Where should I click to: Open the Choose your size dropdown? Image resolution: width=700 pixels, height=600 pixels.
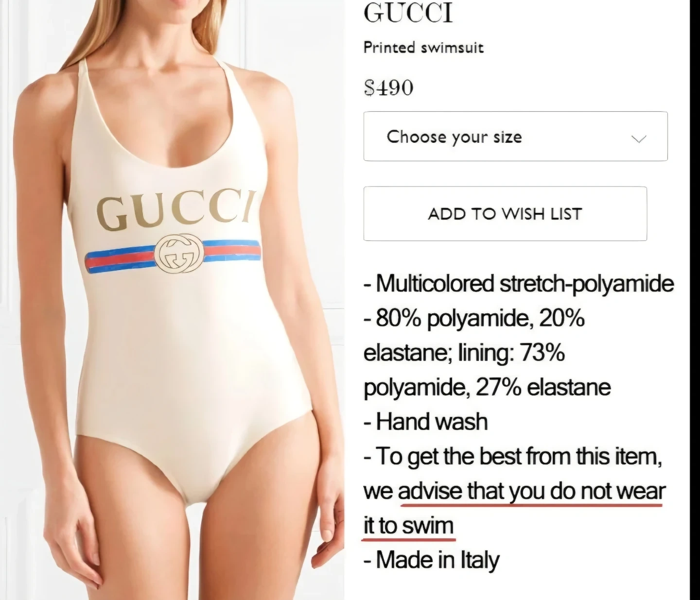(x=515, y=137)
